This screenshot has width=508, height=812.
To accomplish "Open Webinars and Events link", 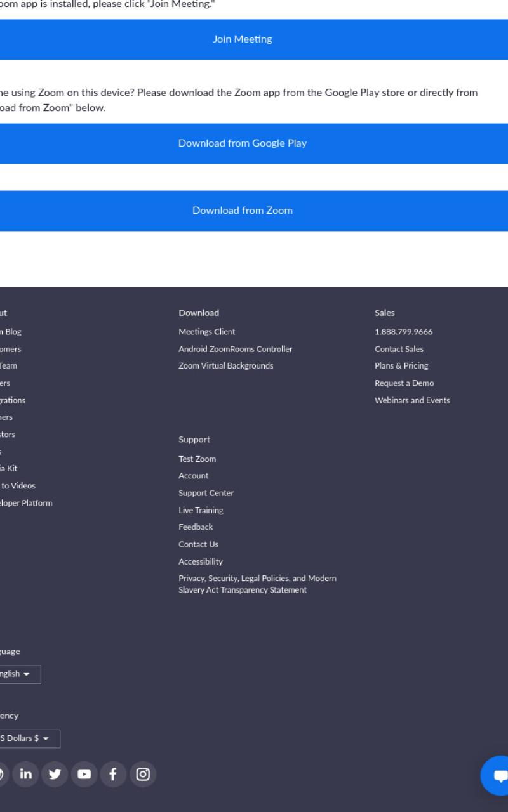I will (x=412, y=400).
